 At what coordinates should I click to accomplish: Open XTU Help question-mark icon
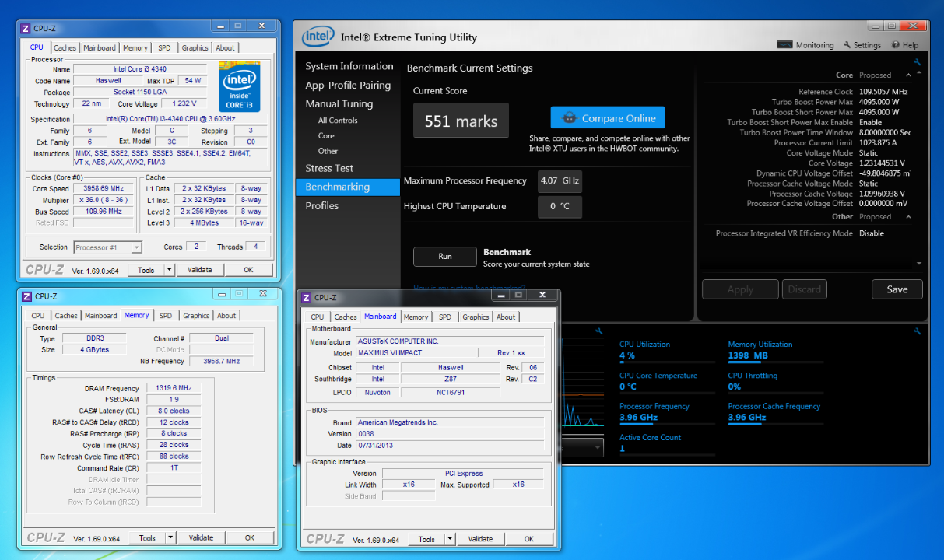(x=896, y=45)
